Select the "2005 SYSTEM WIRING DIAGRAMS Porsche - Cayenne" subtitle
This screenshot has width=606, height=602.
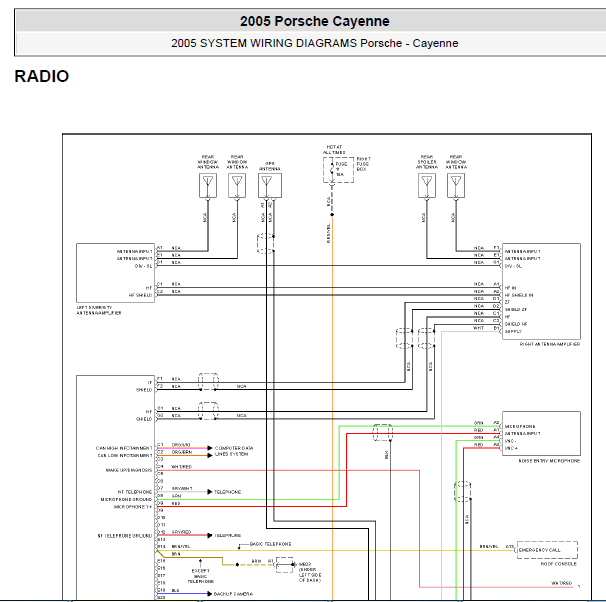[315, 43]
